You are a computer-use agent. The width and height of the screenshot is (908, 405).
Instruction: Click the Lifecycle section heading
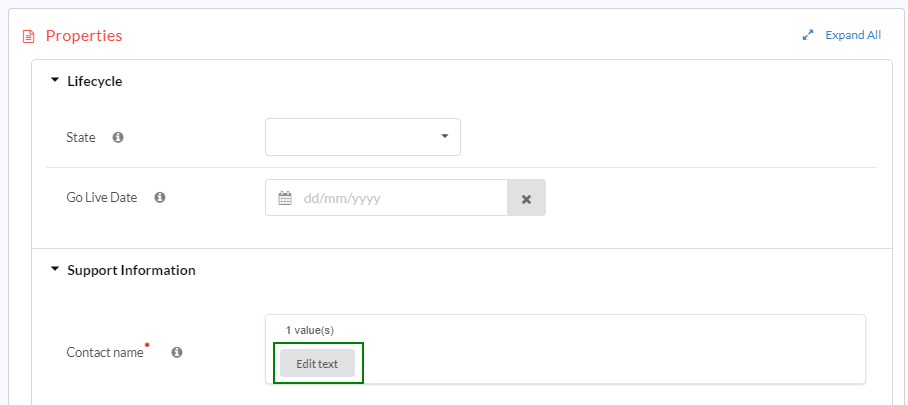(95, 81)
